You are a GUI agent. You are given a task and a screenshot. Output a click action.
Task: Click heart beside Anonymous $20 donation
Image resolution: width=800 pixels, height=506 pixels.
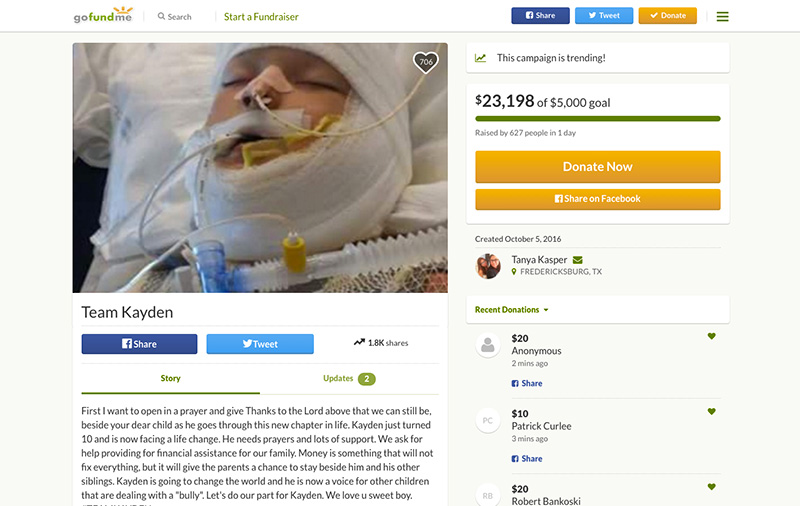tap(711, 336)
